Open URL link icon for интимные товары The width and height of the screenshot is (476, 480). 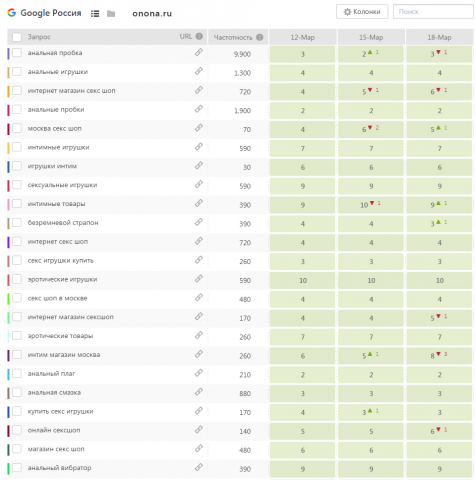pyautogui.click(x=199, y=203)
